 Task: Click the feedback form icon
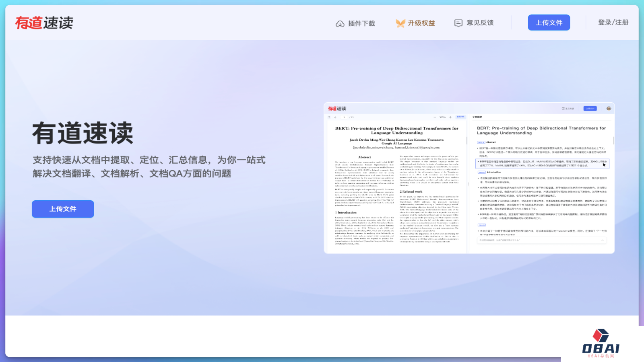click(458, 23)
